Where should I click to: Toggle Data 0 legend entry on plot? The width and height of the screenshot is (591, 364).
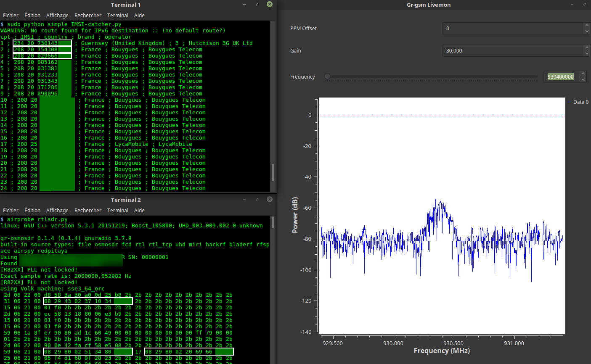point(578,102)
